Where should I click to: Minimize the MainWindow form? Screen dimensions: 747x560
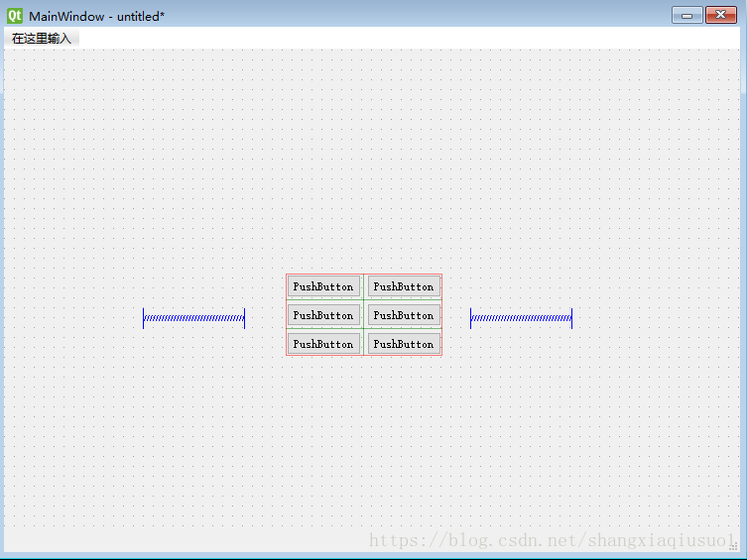click(686, 15)
